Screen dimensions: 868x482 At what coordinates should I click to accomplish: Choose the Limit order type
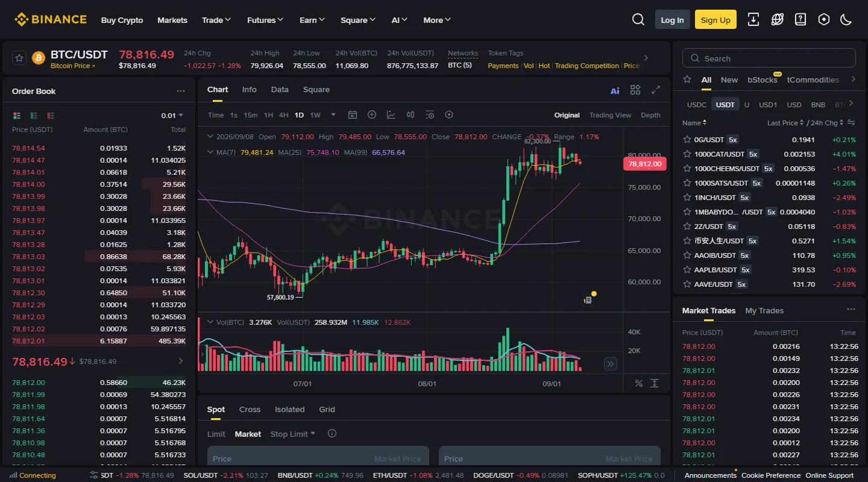216,434
